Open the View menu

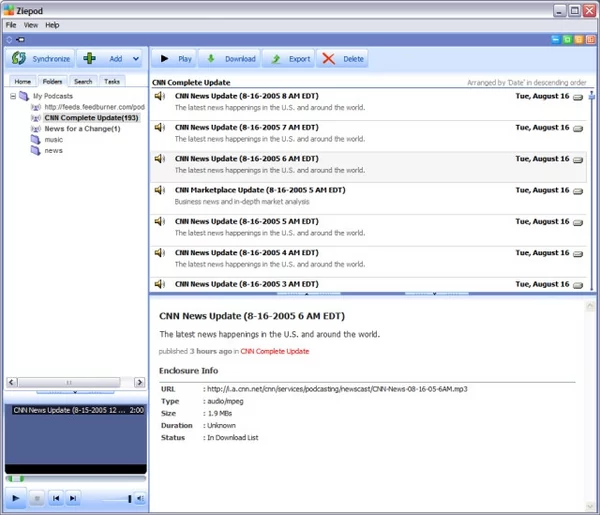(31, 25)
